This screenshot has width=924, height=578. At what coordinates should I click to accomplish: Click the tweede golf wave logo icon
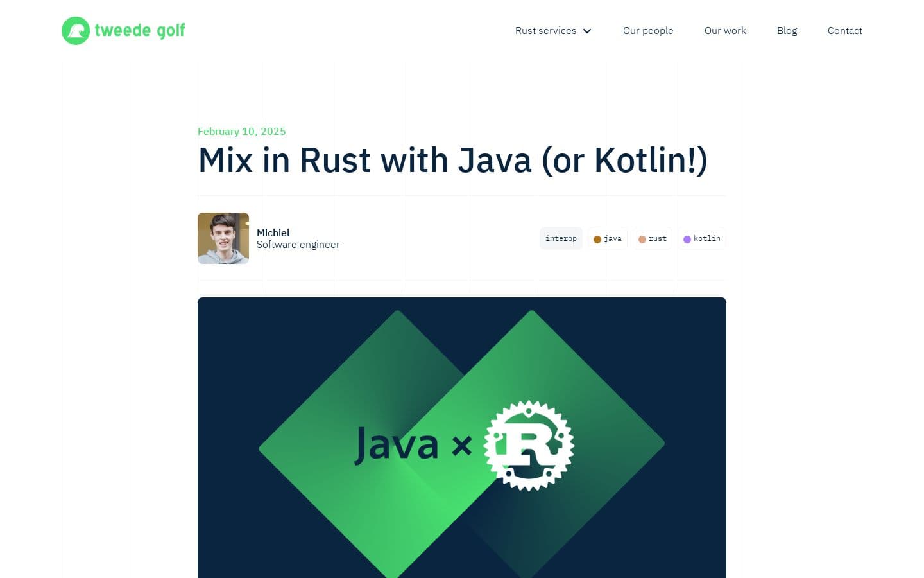(76, 30)
